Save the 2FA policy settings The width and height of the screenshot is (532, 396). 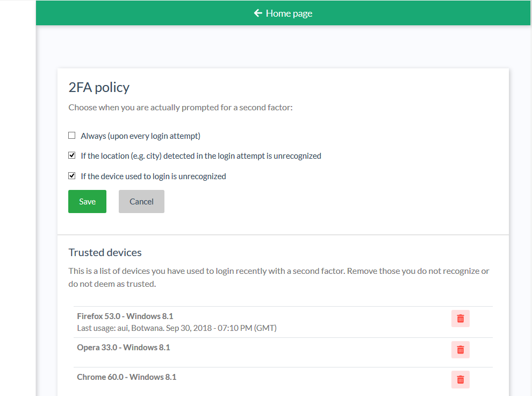pos(87,201)
